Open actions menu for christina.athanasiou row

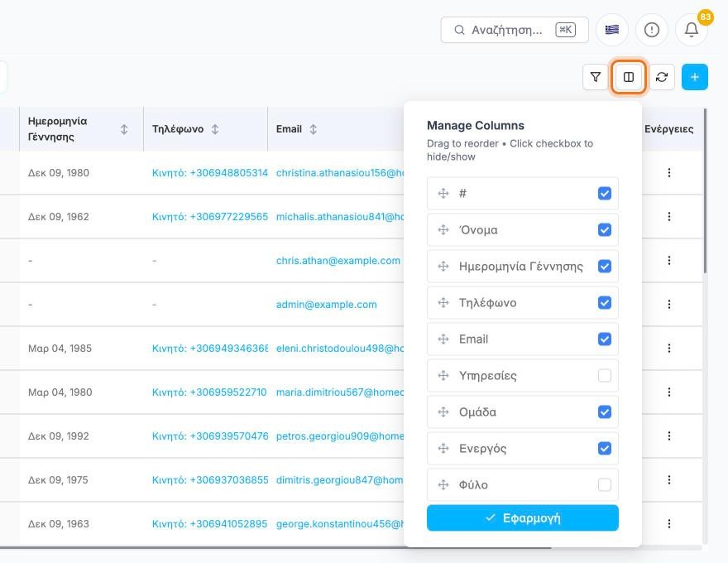click(669, 173)
